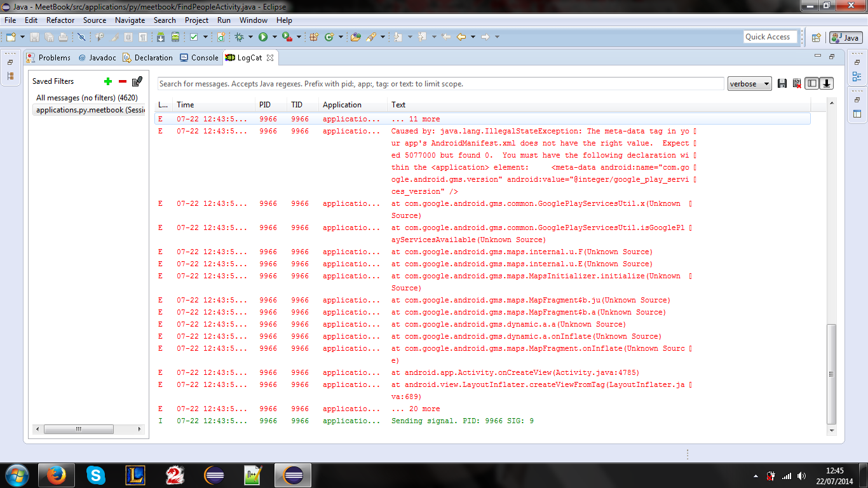Viewport: 868px width, 488px height.
Task: Switch to the Java perspective button
Action: [846, 37]
